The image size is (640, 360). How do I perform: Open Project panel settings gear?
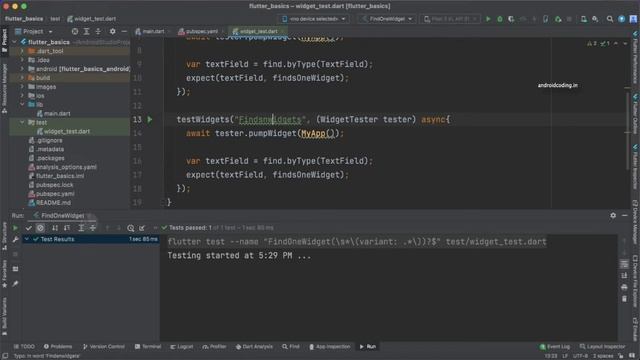pos(112,31)
